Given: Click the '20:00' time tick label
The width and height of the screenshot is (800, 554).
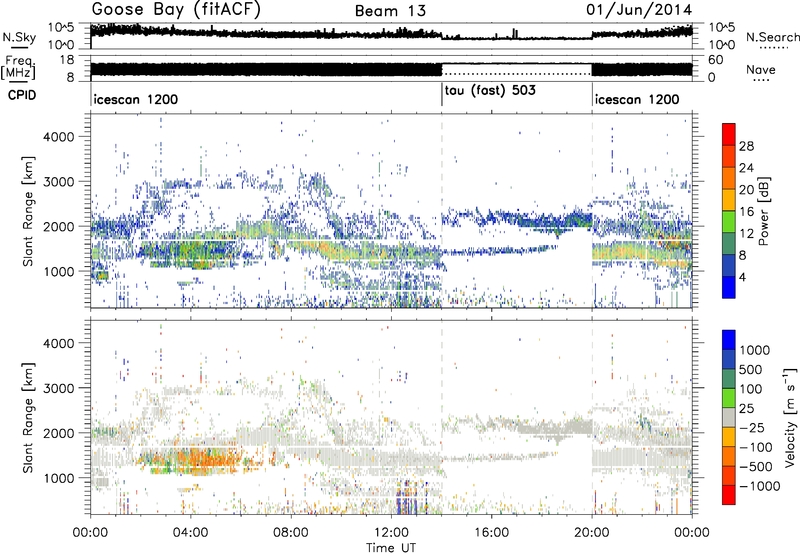Looking at the screenshot, I should click(x=591, y=533).
